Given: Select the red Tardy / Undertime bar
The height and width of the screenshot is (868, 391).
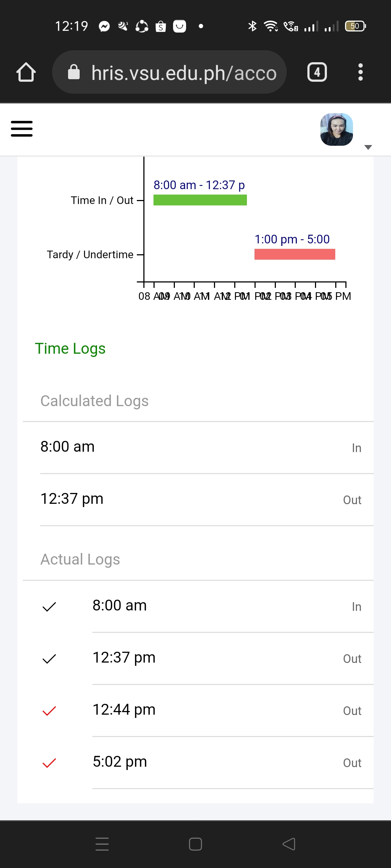Looking at the screenshot, I should pyautogui.click(x=295, y=254).
